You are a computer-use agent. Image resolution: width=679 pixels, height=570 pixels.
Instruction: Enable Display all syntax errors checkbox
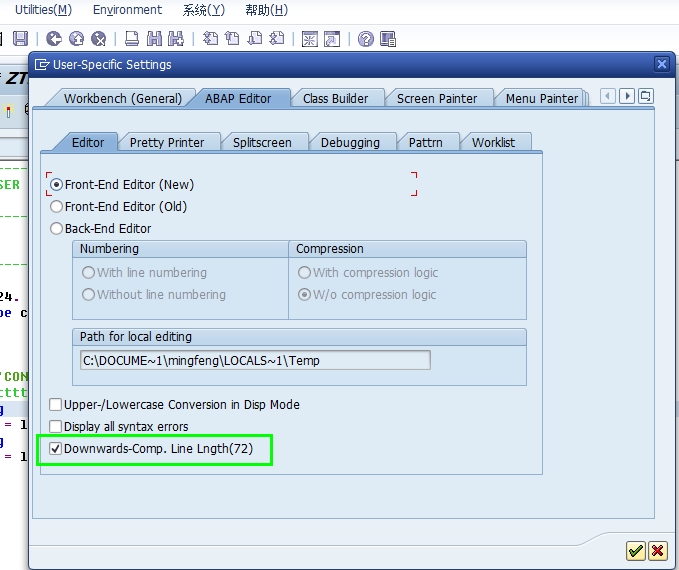(x=55, y=427)
